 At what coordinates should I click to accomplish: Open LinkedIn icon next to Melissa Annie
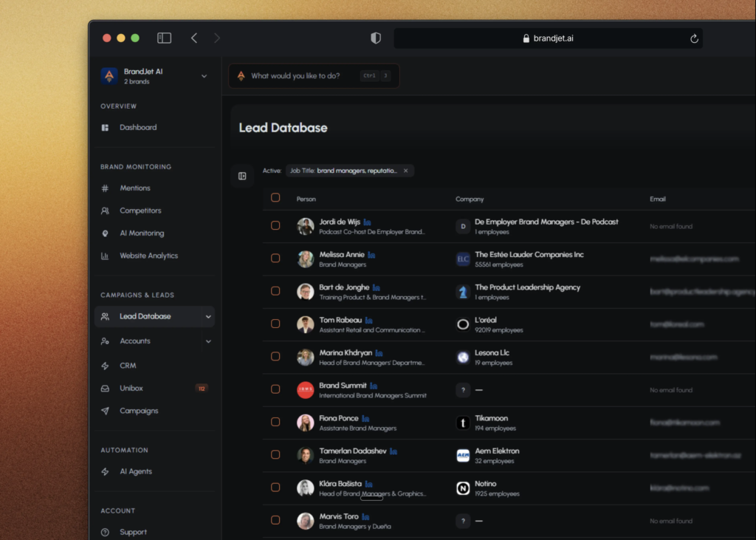pyautogui.click(x=371, y=255)
